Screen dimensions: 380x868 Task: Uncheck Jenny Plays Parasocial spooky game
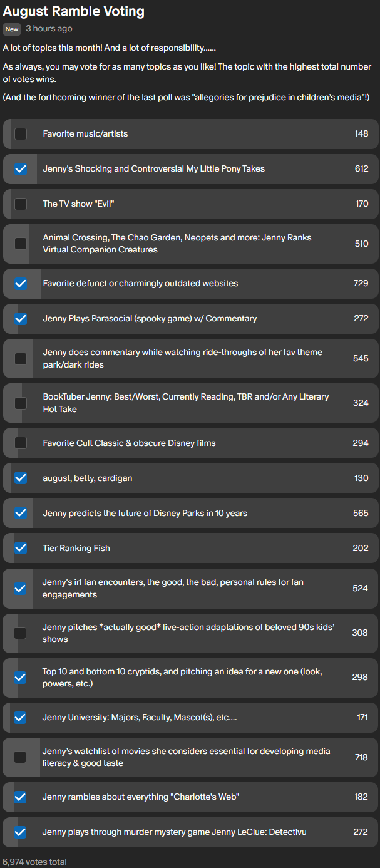click(21, 319)
